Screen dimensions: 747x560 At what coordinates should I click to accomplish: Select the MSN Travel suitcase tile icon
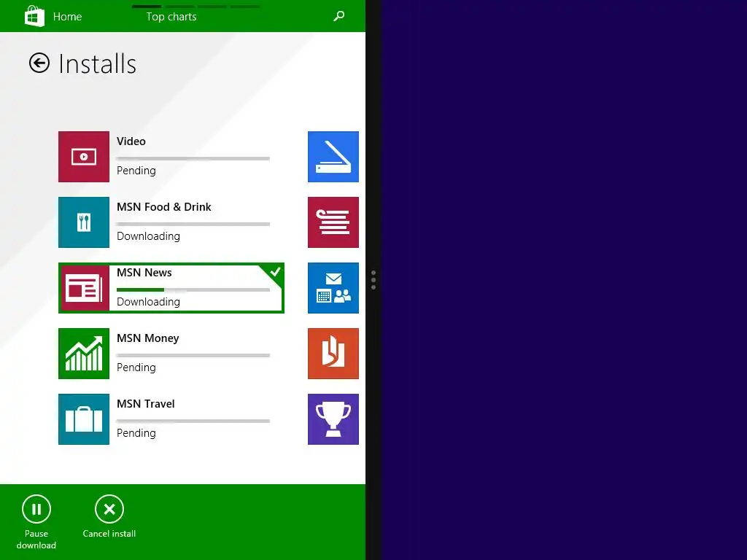coord(84,419)
